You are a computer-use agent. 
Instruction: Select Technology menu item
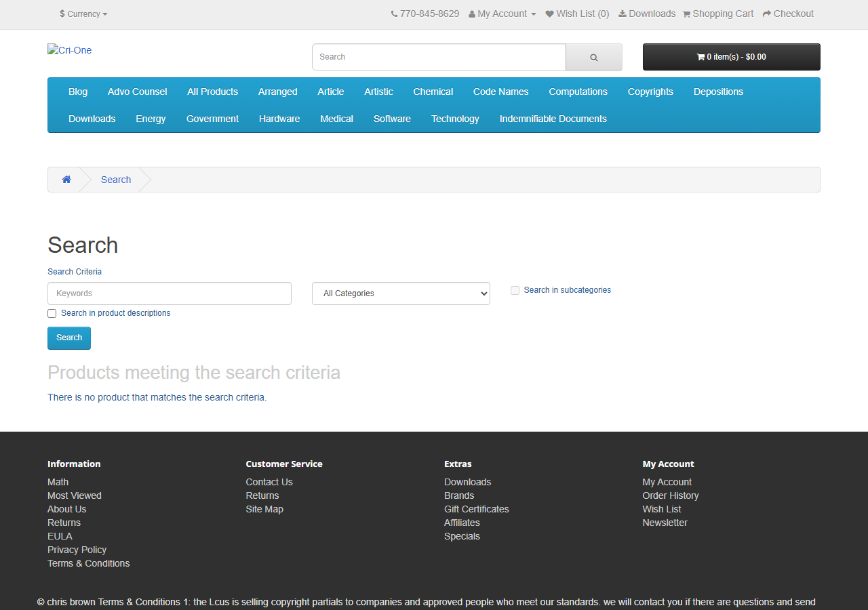pos(455,119)
